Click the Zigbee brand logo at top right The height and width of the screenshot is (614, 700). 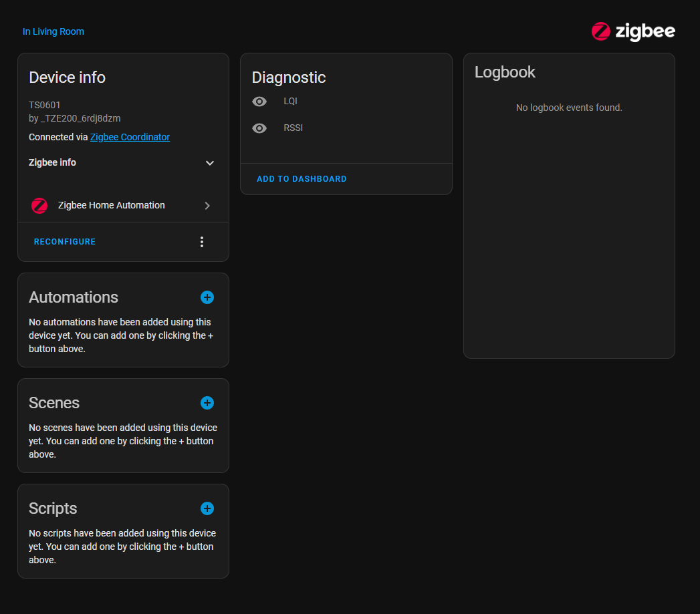click(x=633, y=31)
